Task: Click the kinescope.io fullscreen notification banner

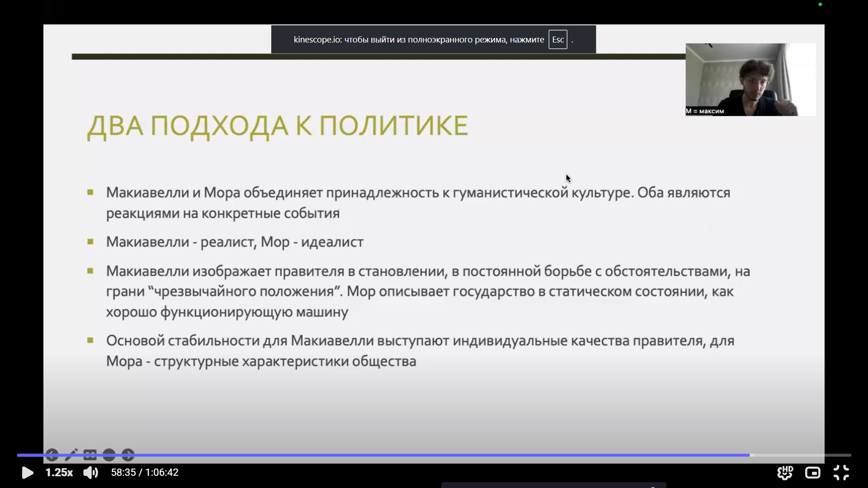Action: [x=418, y=40]
